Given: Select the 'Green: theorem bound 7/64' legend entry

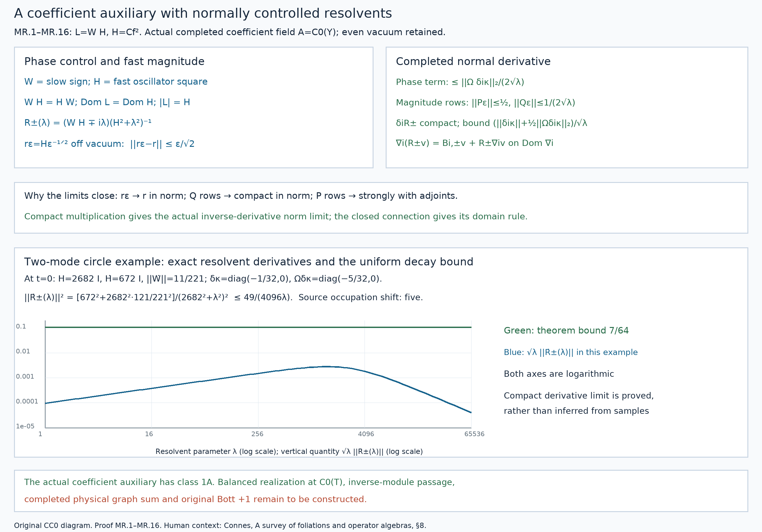Looking at the screenshot, I should [x=566, y=330].
